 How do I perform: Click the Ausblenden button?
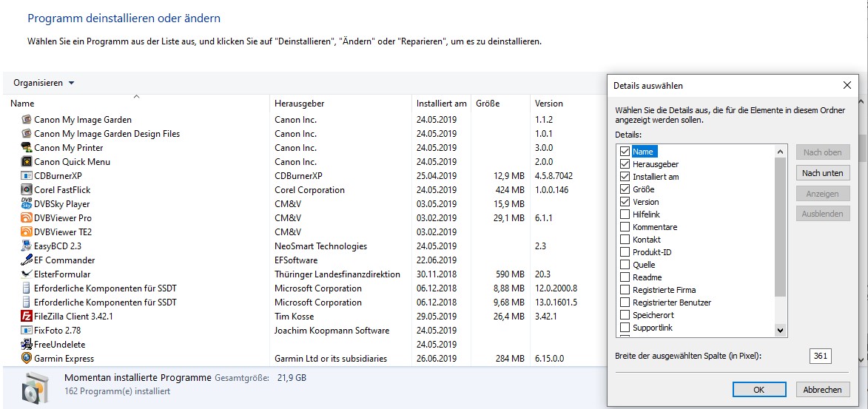click(823, 214)
